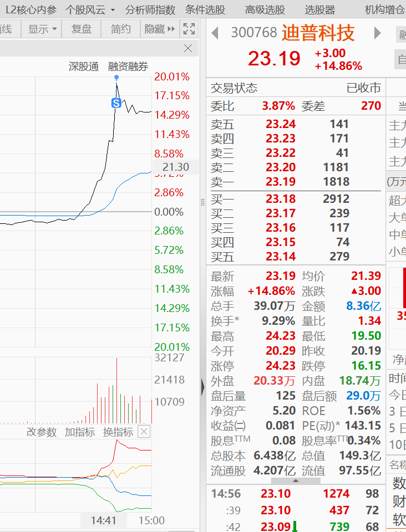The width and height of the screenshot is (406, 532).
Task: Click the stock code 300768
Action: [x=254, y=33]
